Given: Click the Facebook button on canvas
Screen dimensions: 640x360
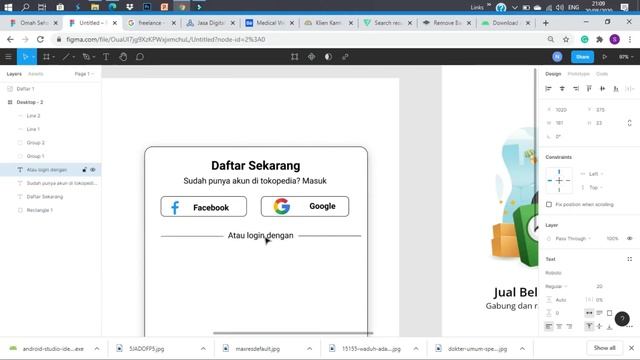Looking at the screenshot, I should (204, 207).
